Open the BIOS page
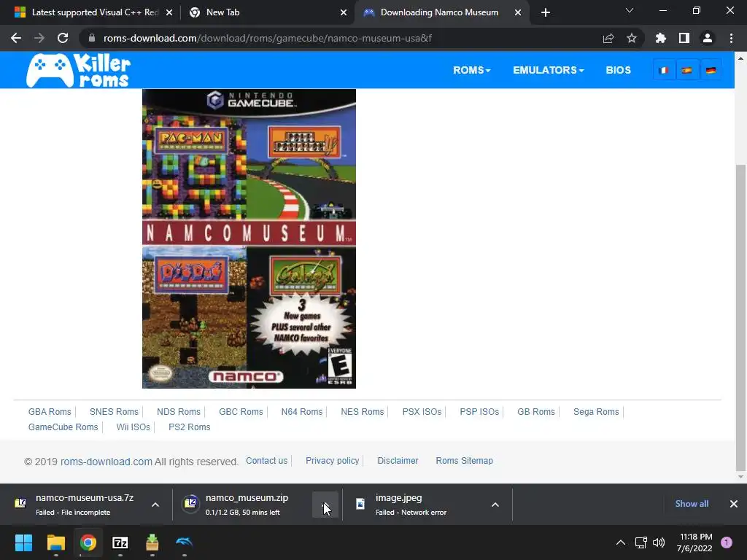 coord(619,70)
